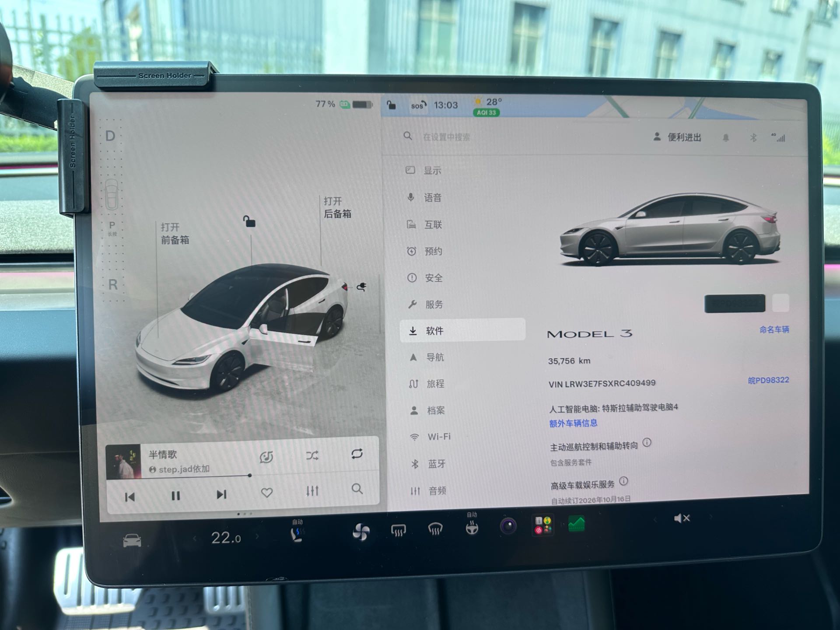The width and height of the screenshot is (840, 630).
Task: Open the 便利进出 profile dropdown
Action: (x=677, y=137)
